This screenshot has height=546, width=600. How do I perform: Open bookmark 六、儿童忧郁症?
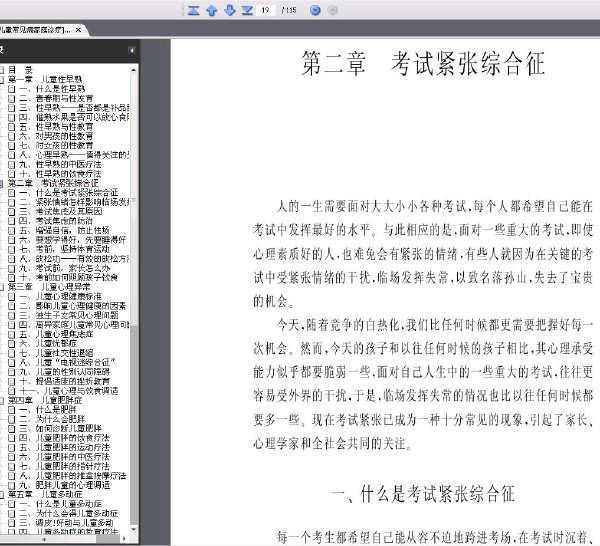48,343
